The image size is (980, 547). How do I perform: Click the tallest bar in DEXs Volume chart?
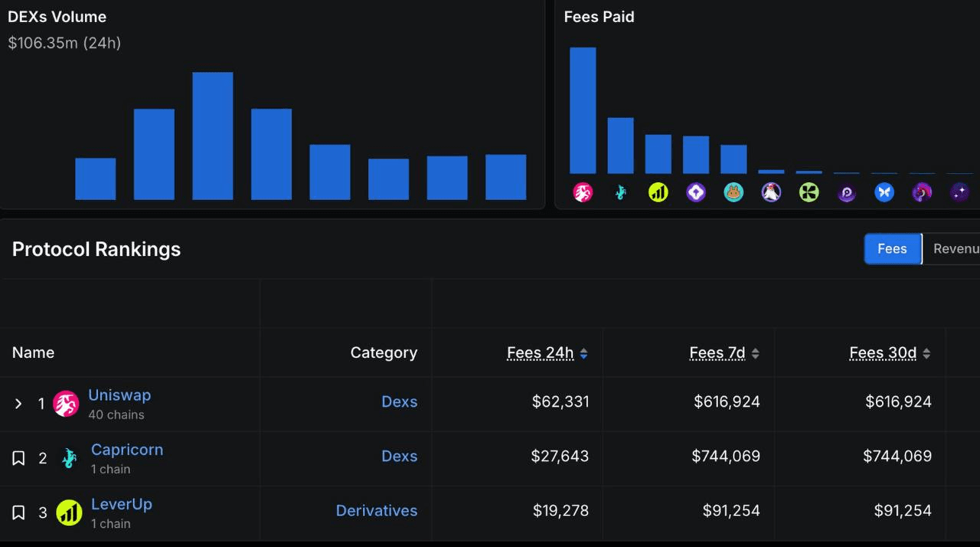click(x=213, y=136)
